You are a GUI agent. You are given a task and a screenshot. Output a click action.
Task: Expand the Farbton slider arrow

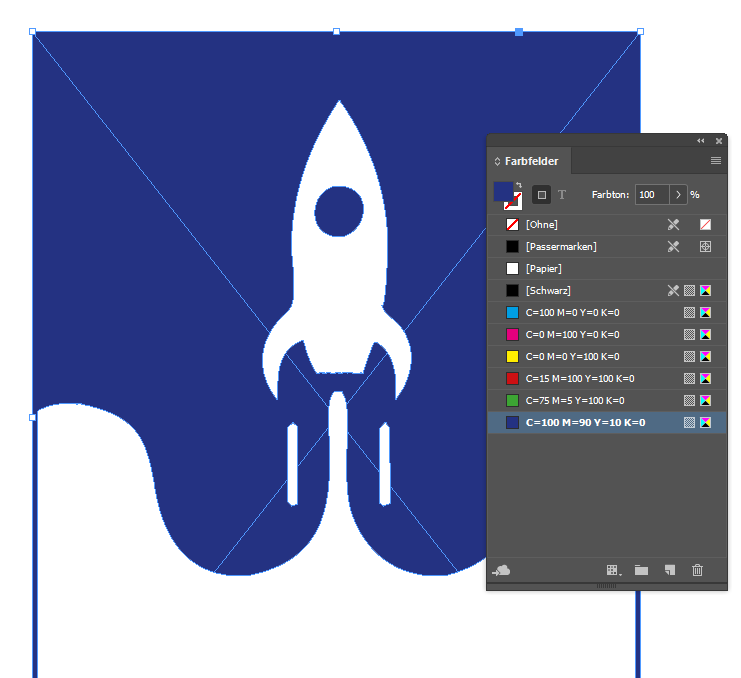[x=678, y=195]
